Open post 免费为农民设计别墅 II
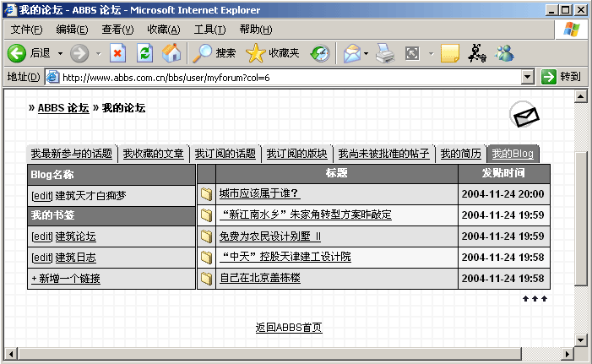The height and width of the screenshot is (364, 592). pyautogui.click(x=270, y=236)
